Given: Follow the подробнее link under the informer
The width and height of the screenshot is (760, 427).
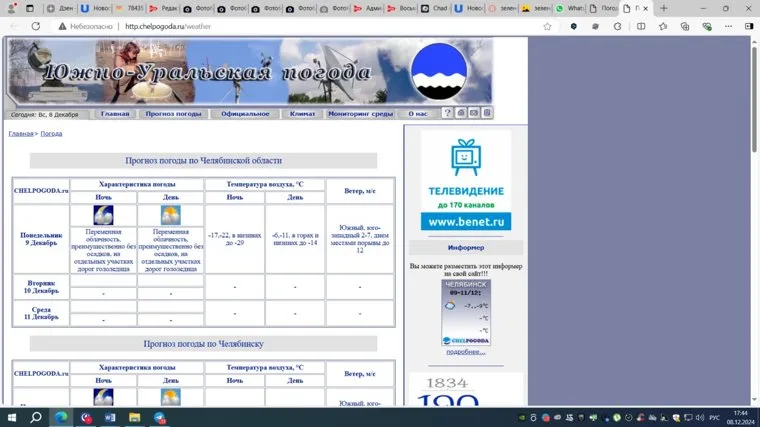Looking at the screenshot, I should [466, 352].
